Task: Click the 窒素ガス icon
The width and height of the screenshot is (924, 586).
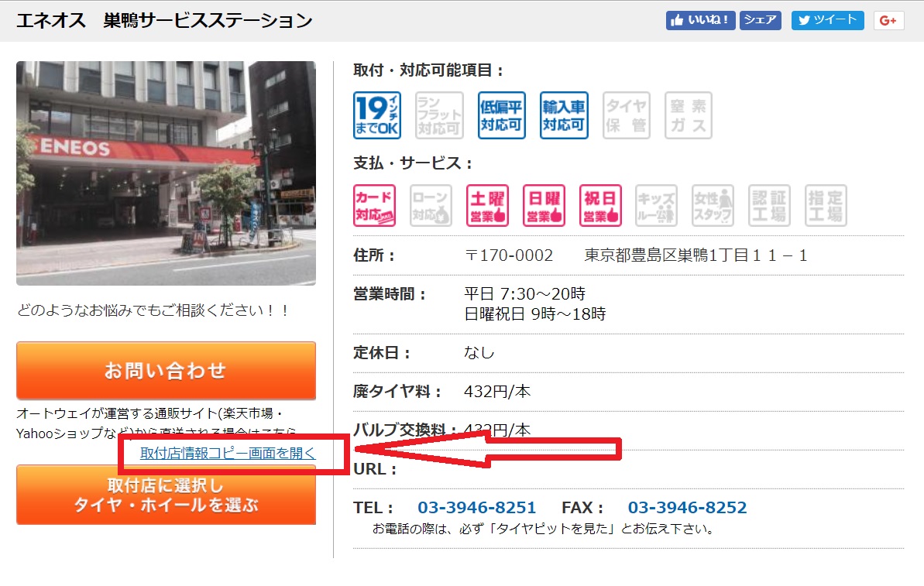Action: point(689,115)
